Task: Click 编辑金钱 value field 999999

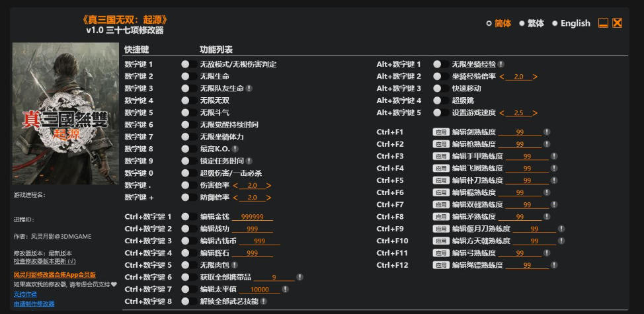Action: point(252,217)
